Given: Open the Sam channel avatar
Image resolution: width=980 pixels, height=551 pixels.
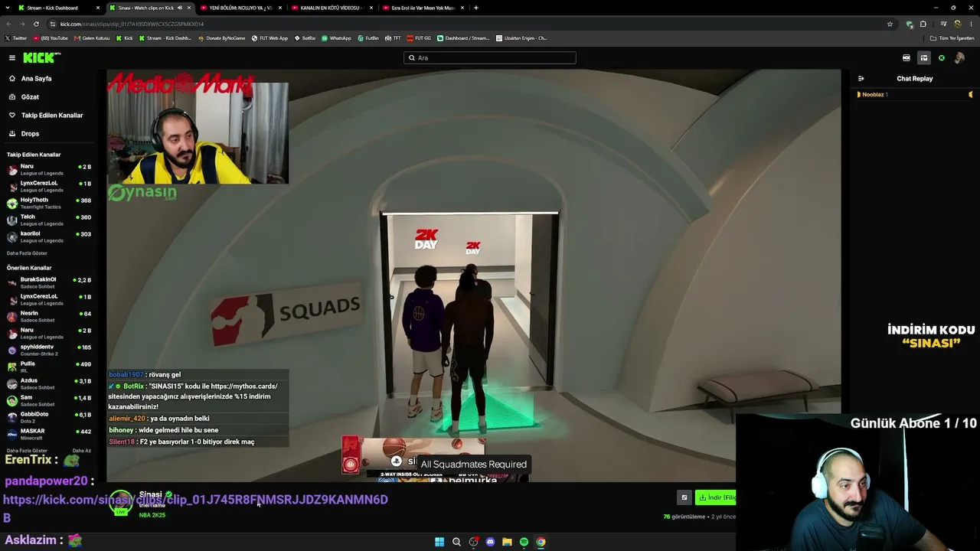Looking at the screenshot, I should tap(12, 400).
